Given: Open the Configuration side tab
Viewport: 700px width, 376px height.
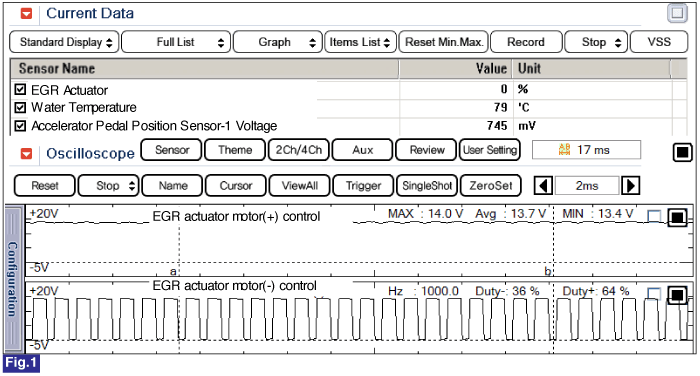Looking at the screenshot, I should point(13,279).
